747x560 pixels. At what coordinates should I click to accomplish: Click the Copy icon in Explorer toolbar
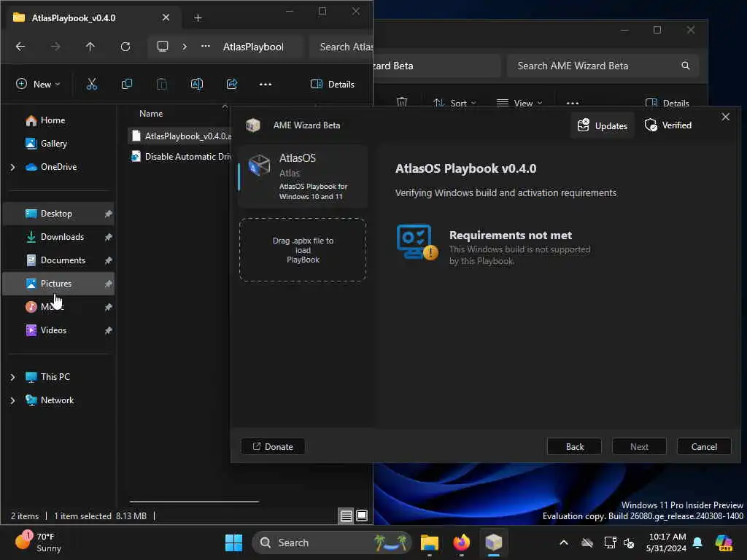(127, 85)
